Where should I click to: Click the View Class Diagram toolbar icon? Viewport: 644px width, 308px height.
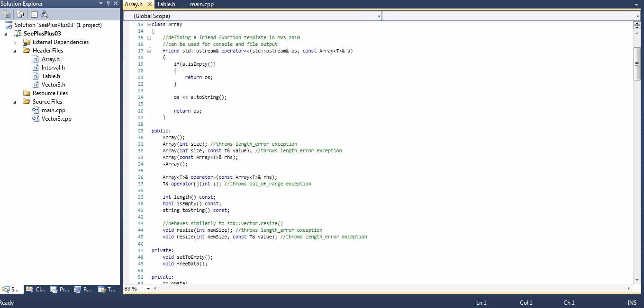coord(45,14)
